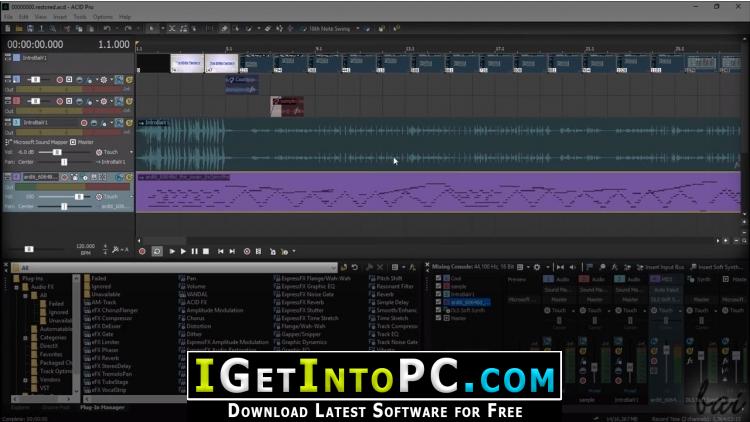
Task: Open the Tools menu
Action: click(80, 17)
